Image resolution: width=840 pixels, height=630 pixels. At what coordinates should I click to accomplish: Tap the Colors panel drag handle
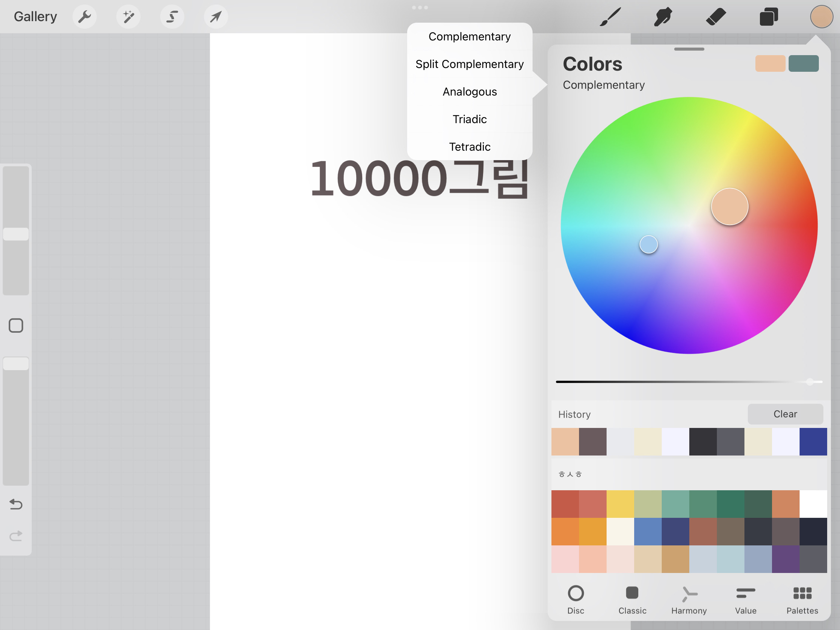[x=689, y=49]
